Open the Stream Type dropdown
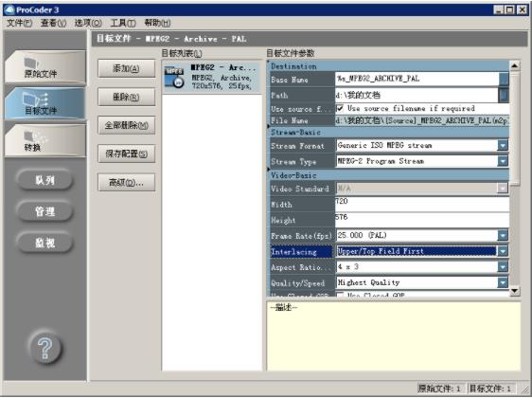Image resolution: width=532 pixels, height=398 pixels. click(x=503, y=161)
